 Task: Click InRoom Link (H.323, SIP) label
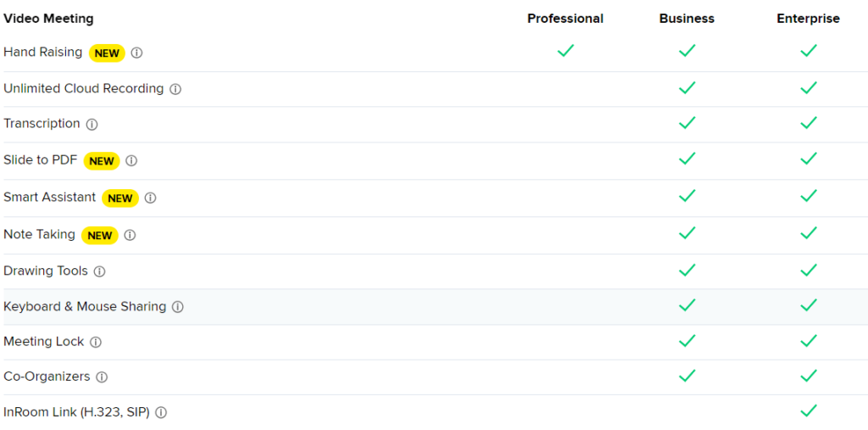pyautogui.click(x=76, y=412)
